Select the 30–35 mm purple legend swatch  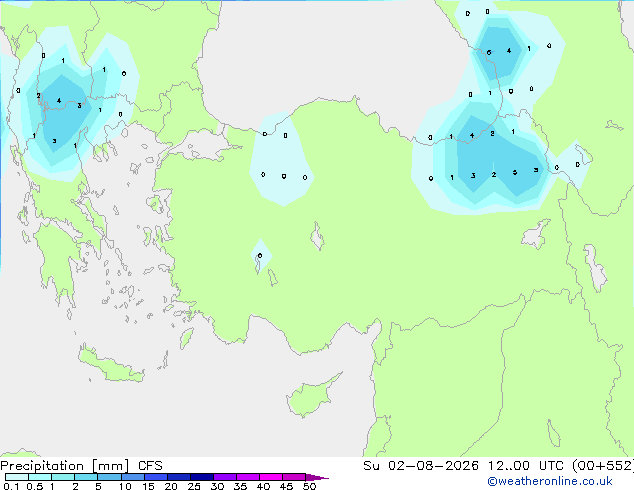[x=225, y=477]
